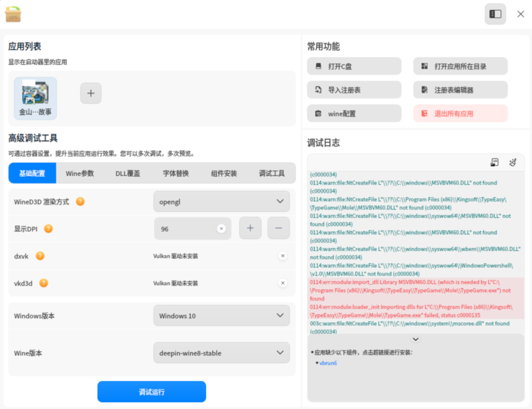The image size is (532, 409).
Task: Expand the Wine版本 deepin-wine8-stable dropdown
Action: 221,353
